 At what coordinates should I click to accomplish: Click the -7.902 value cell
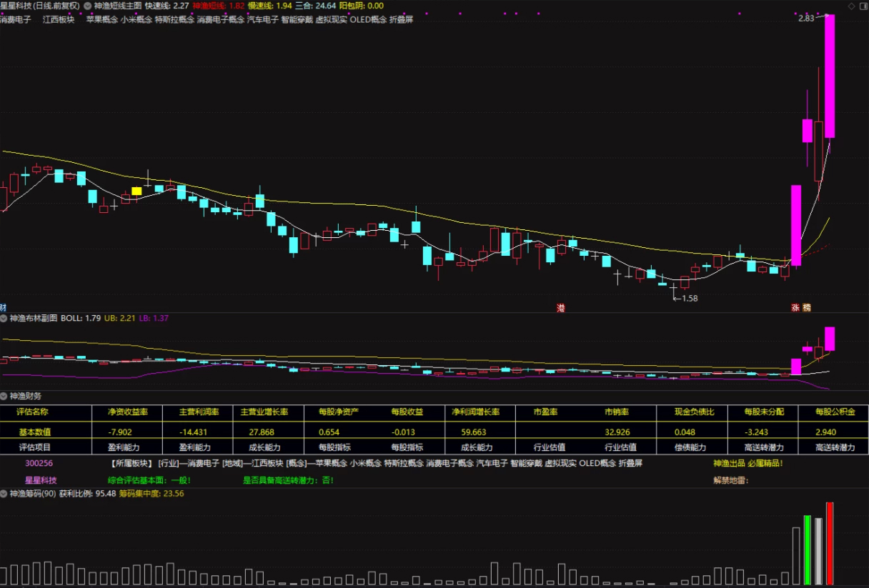[120, 432]
